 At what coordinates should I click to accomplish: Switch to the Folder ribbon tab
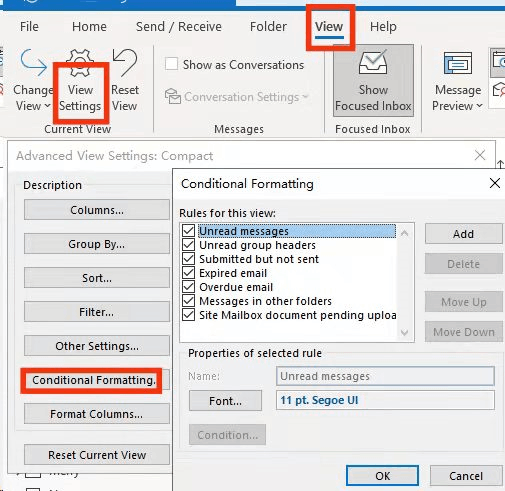[x=268, y=27]
